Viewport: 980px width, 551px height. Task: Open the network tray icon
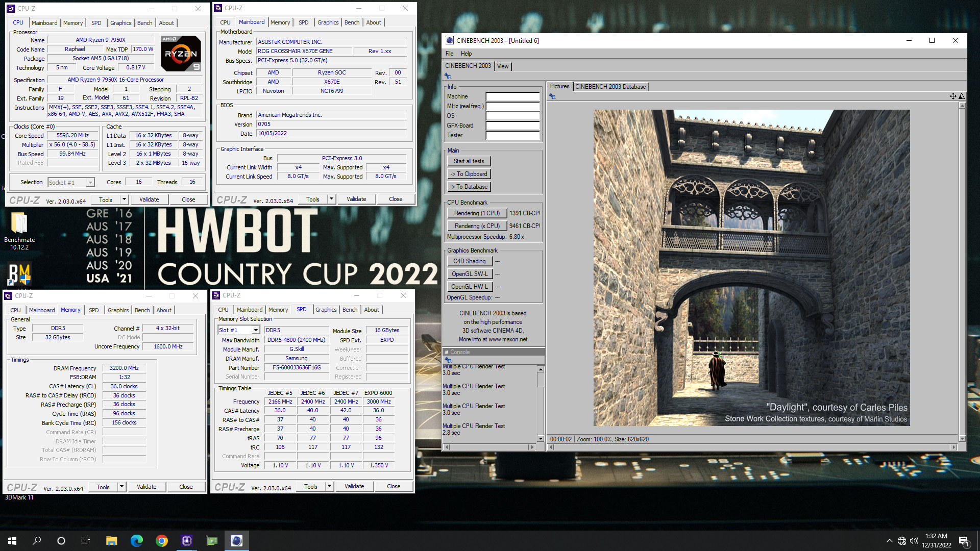pyautogui.click(x=902, y=541)
